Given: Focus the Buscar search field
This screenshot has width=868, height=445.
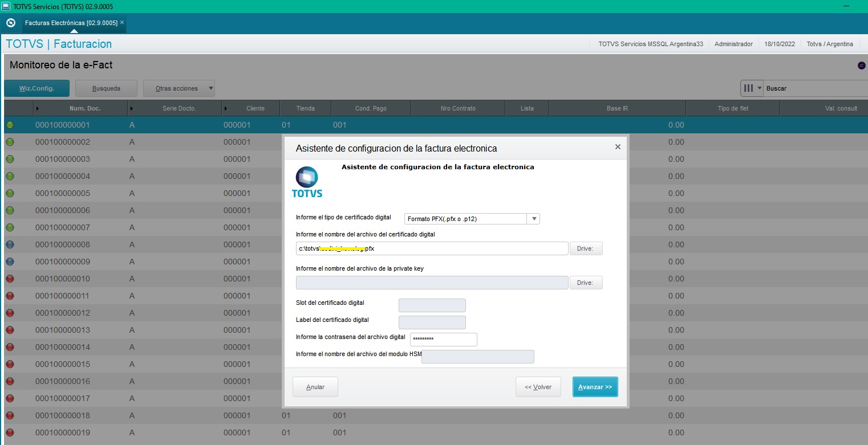Looking at the screenshot, I should [816, 88].
